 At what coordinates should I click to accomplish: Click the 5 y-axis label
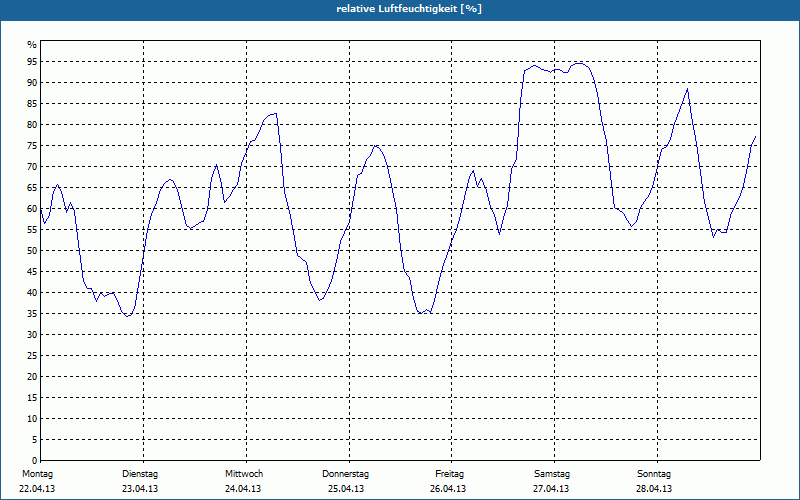tap(34, 440)
